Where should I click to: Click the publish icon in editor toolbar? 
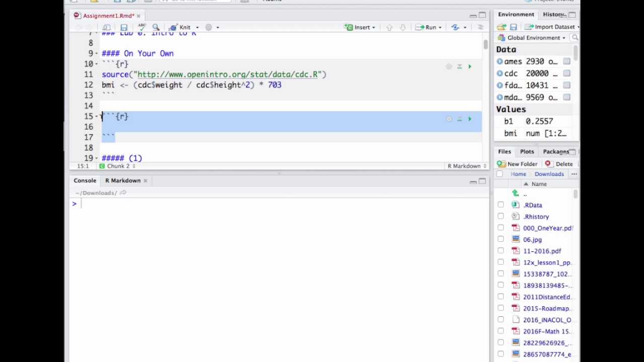coord(455,27)
